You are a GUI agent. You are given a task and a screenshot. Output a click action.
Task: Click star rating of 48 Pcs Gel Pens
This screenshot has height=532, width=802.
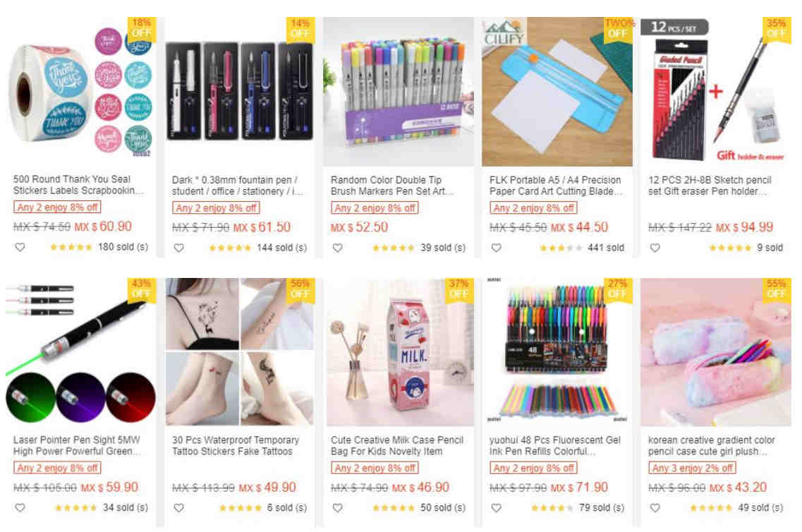552,508
